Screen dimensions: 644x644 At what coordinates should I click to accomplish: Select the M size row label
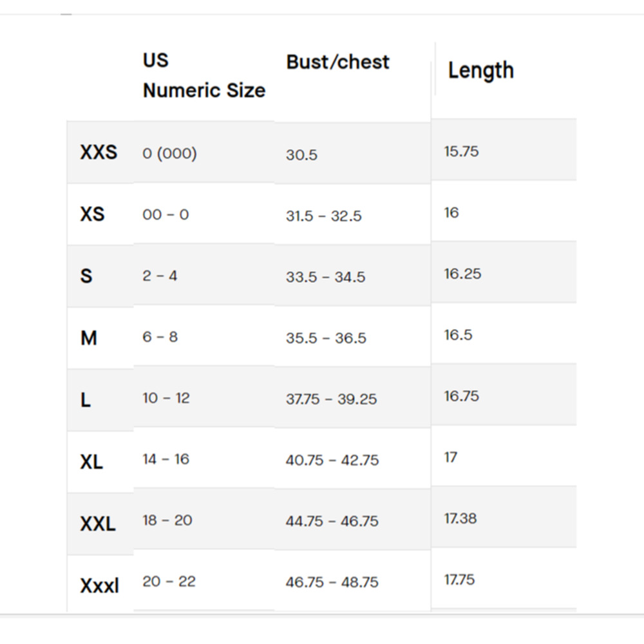coord(89,338)
